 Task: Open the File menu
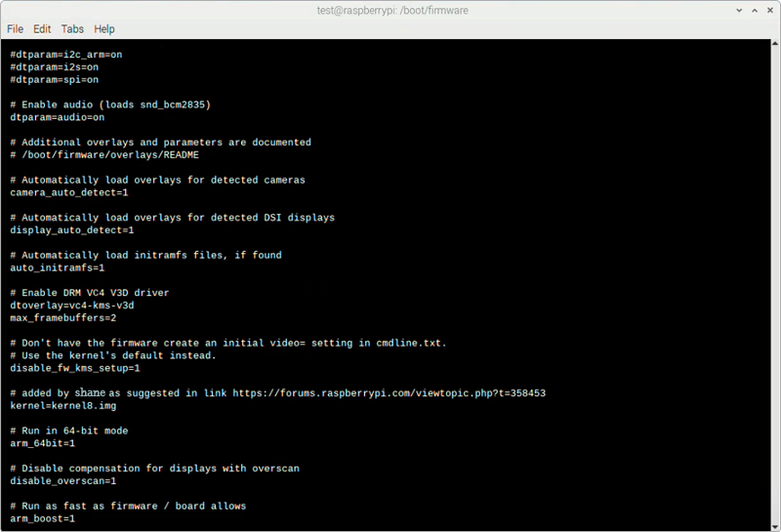coord(15,29)
